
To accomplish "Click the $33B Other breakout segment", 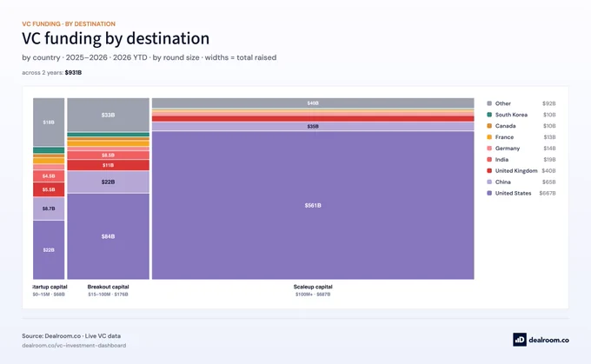I will (108, 115).
